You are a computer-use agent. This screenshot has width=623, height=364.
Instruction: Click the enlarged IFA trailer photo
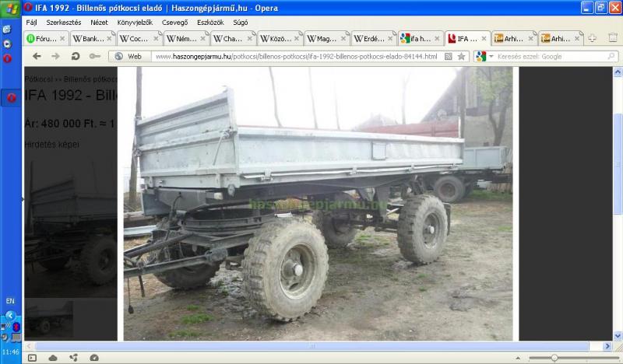pos(318,204)
